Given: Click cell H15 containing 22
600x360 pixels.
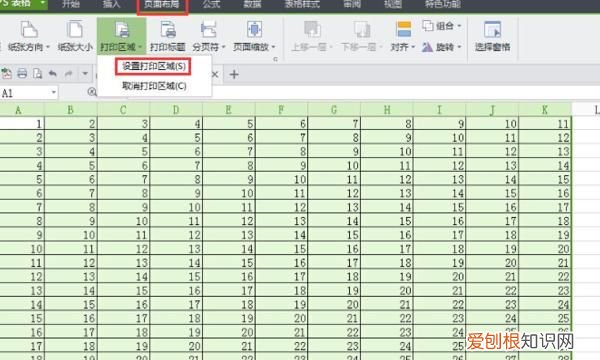Looking at the screenshot, I should pos(387,318).
